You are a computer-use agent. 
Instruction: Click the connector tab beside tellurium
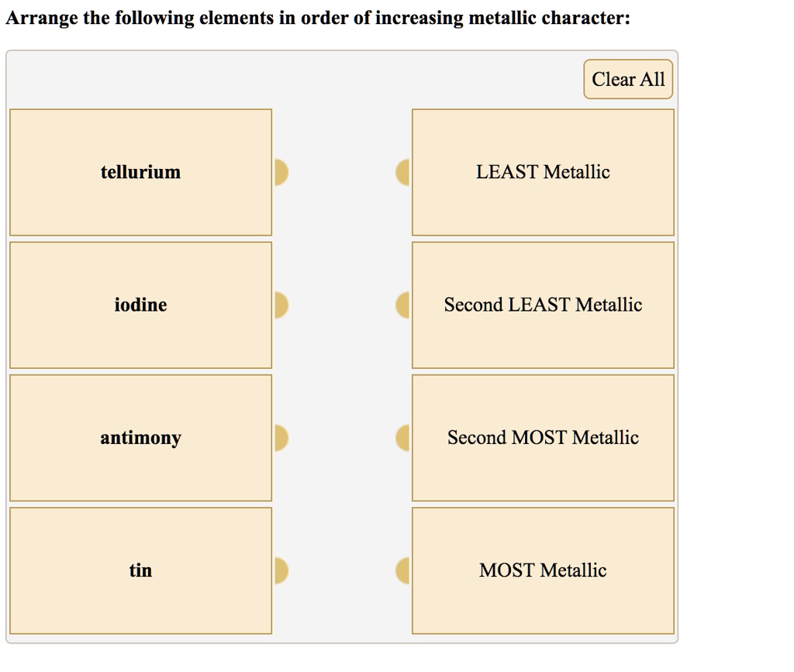tap(283, 172)
